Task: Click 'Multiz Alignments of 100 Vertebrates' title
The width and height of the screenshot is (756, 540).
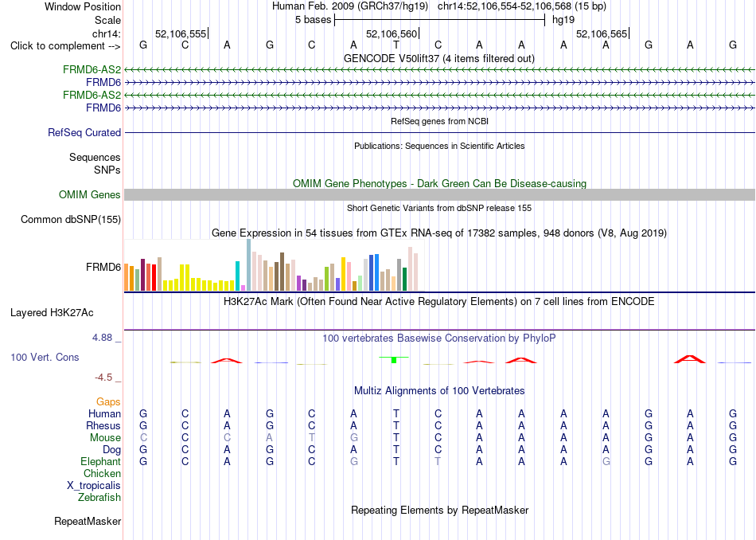Action: point(439,390)
